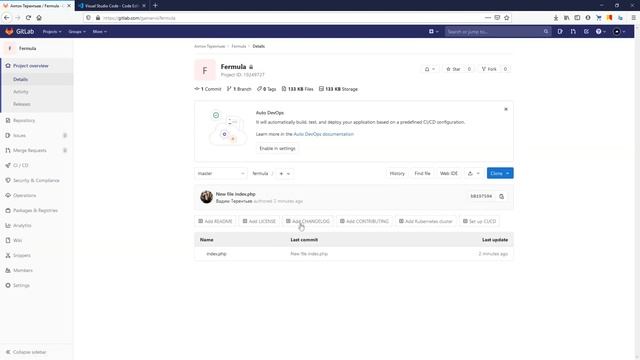This screenshot has height=360, width=640.
Task: Open the Help dropdown in the navbar
Action: 600,31
